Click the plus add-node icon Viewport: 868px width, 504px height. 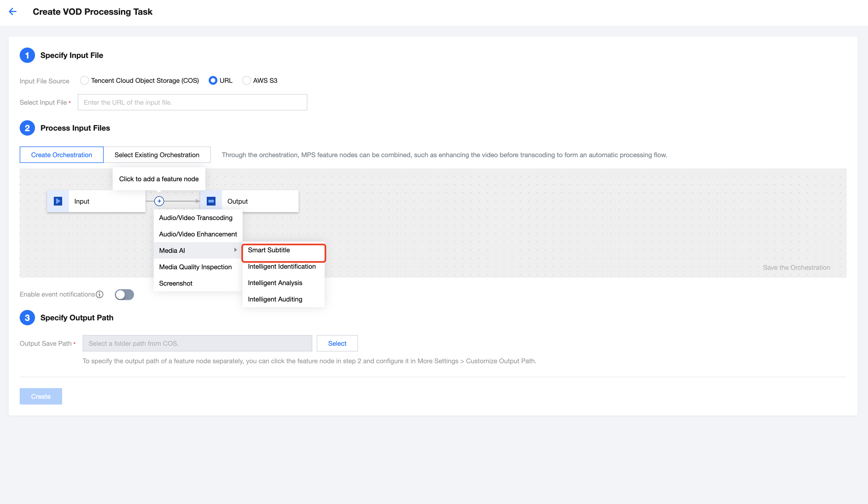click(x=159, y=201)
